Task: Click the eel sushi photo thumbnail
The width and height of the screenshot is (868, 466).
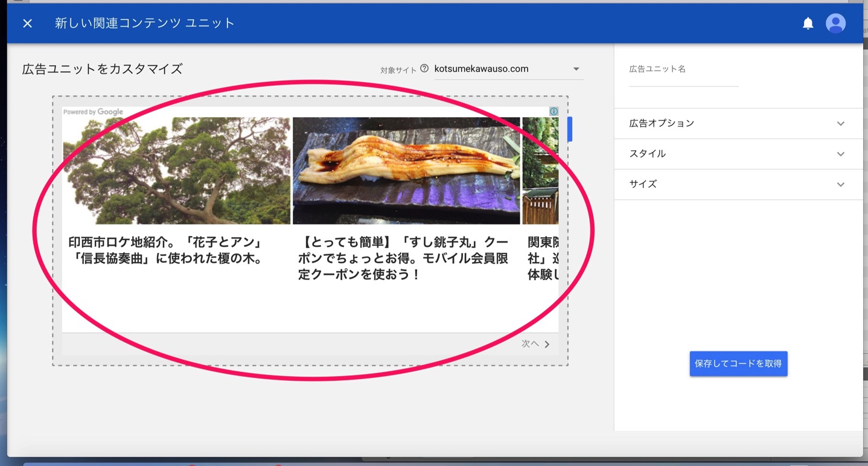Action: [x=406, y=171]
